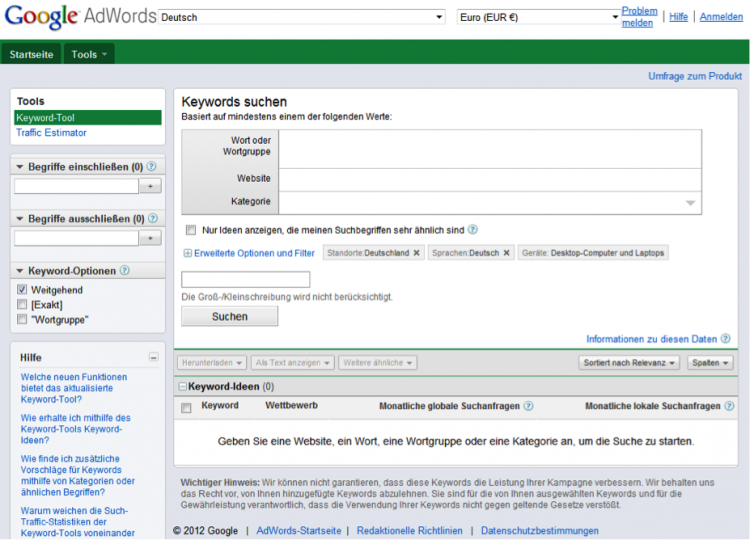Open Sortiert nach Relevanz dropdown

(629, 363)
